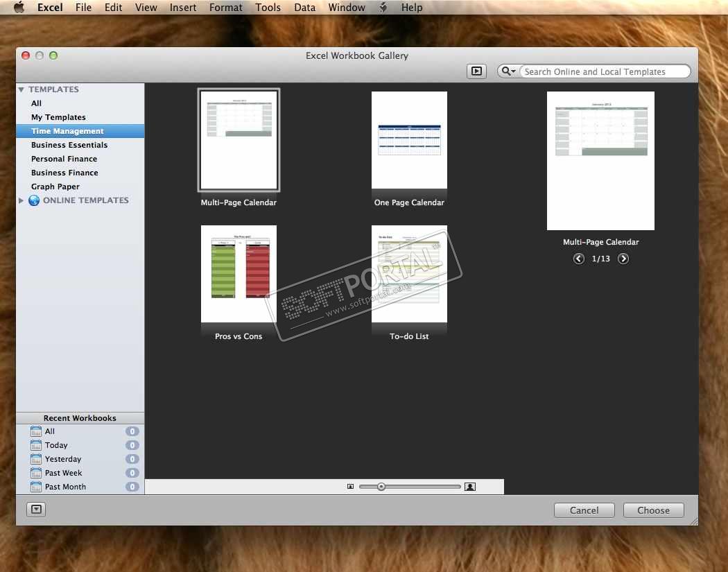Click the All recent workbooks calendar icon
Screen dimensions: 728x572
pos(36,431)
